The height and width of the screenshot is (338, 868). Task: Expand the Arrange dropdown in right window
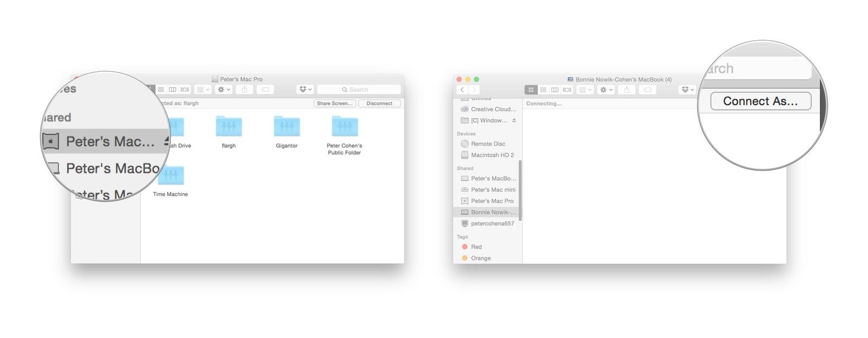pyautogui.click(x=585, y=90)
